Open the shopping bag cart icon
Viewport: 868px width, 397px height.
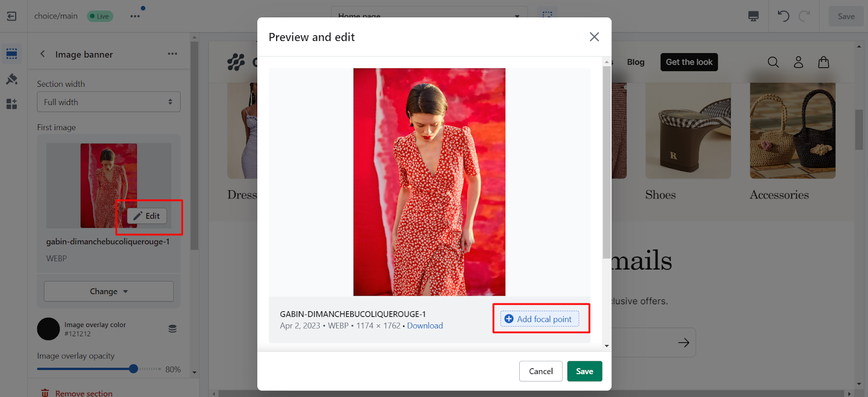[823, 62]
